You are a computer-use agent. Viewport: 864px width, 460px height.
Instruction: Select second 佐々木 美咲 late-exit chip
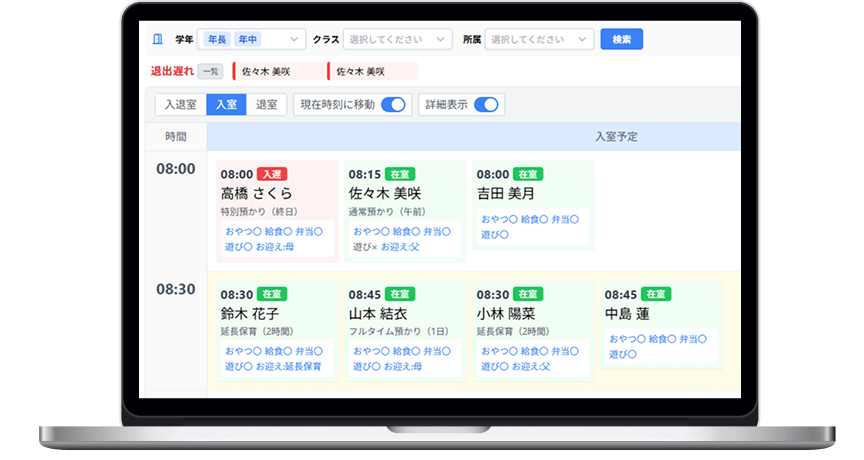point(372,72)
